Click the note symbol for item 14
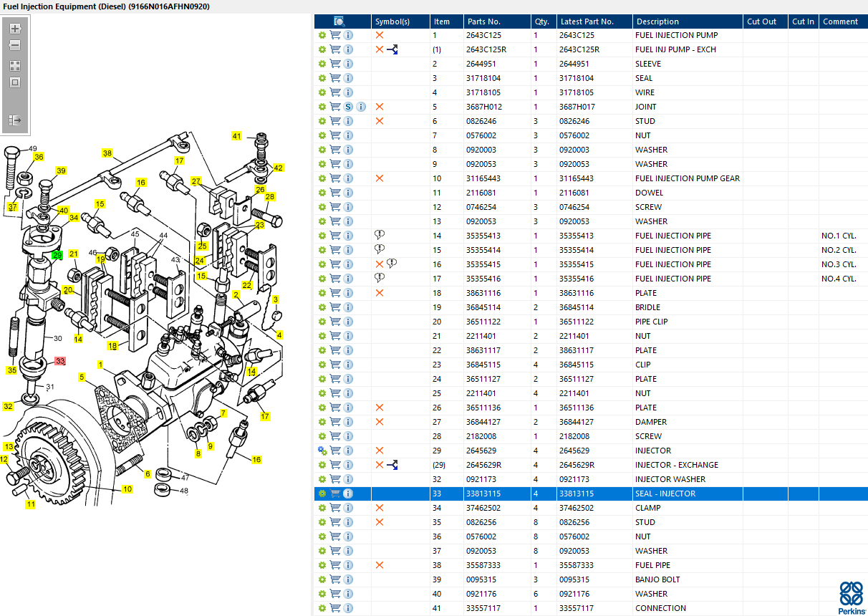 click(x=380, y=236)
